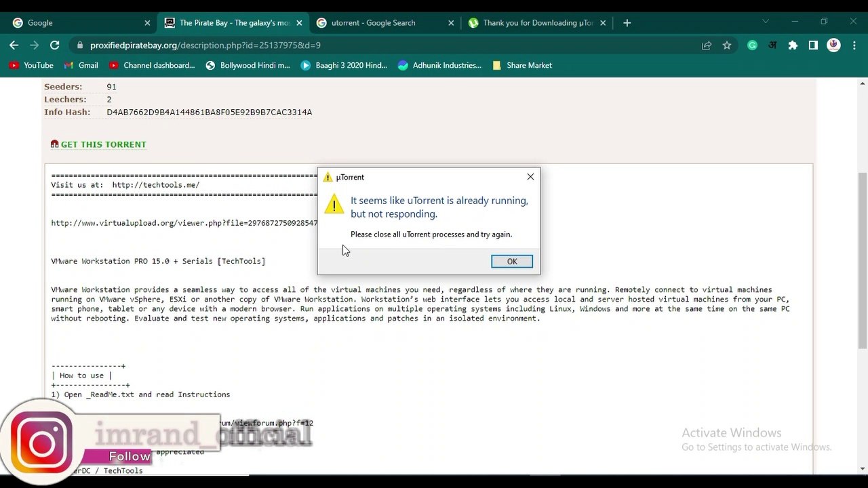Close the Thank you for Downloading tab
Image resolution: width=868 pixels, height=488 pixels.
coord(603,23)
